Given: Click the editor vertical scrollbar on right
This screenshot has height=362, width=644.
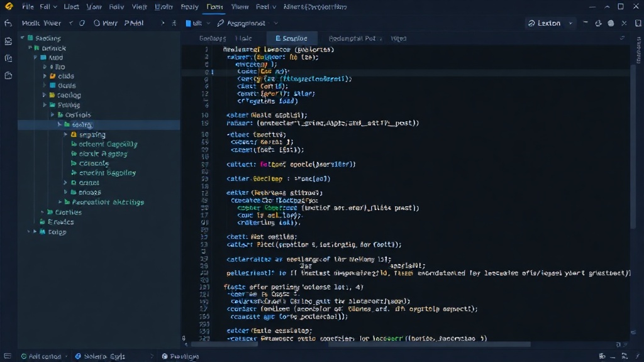Looking at the screenshot, I should click(x=633, y=148).
